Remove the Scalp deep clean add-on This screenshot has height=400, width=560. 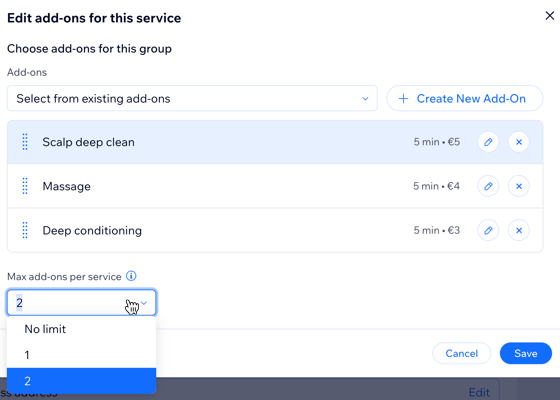519,142
